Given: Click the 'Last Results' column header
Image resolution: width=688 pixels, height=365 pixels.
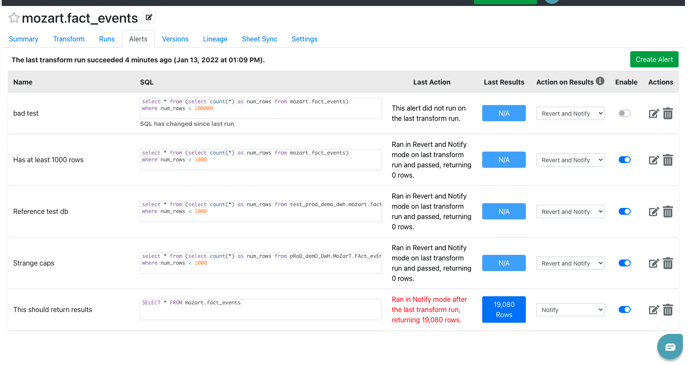Looking at the screenshot, I should [x=504, y=82].
